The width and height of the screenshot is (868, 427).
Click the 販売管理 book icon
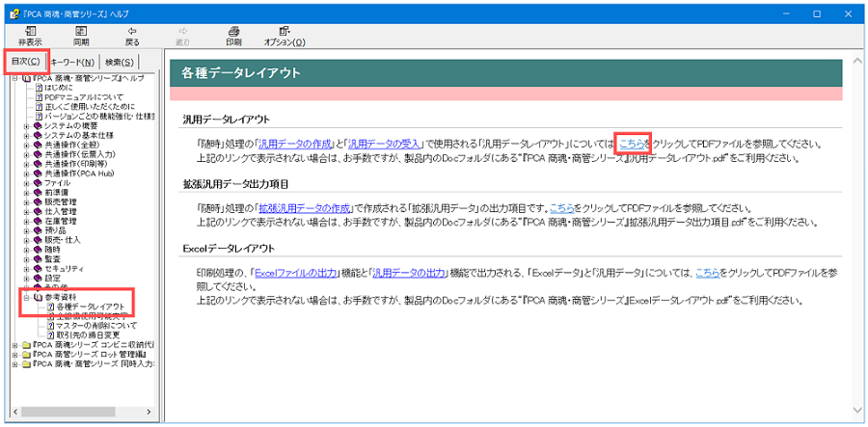[x=38, y=201]
